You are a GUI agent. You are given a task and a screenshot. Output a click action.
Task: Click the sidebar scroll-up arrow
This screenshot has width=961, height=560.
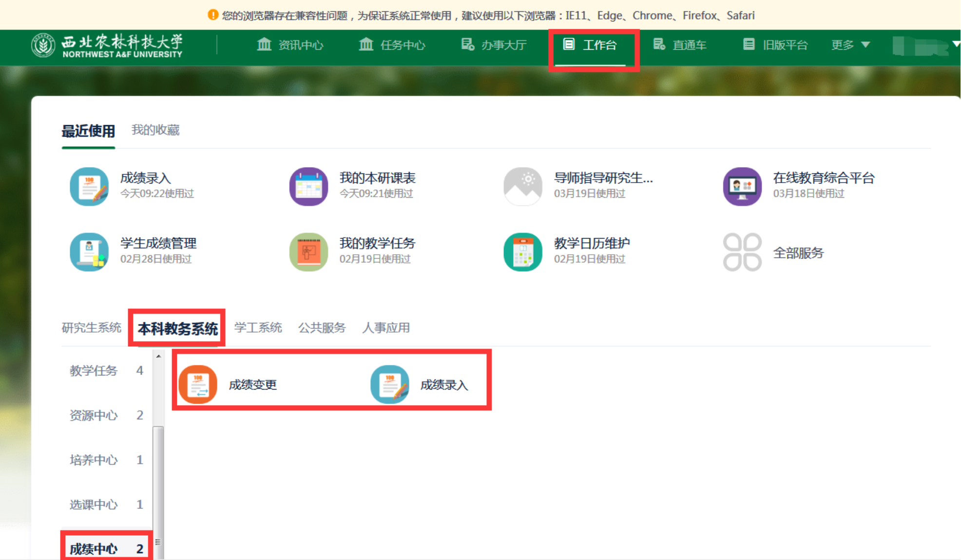point(158,356)
